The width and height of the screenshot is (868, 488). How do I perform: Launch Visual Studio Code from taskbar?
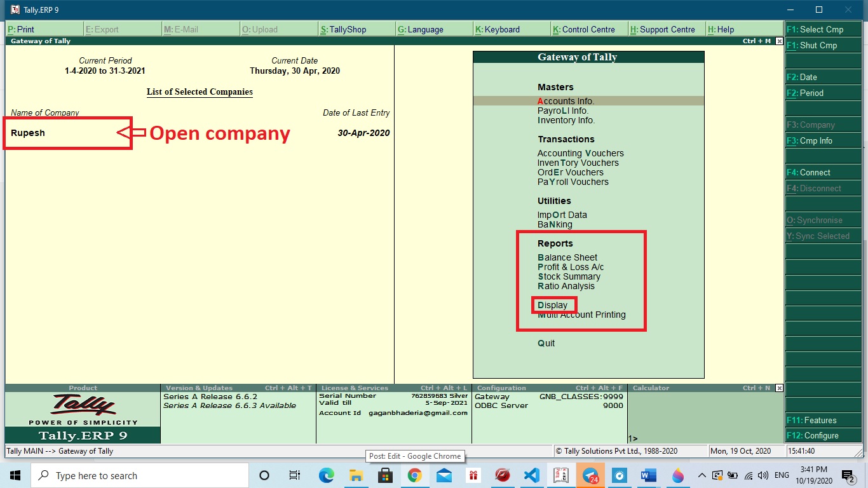[x=531, y=475]
